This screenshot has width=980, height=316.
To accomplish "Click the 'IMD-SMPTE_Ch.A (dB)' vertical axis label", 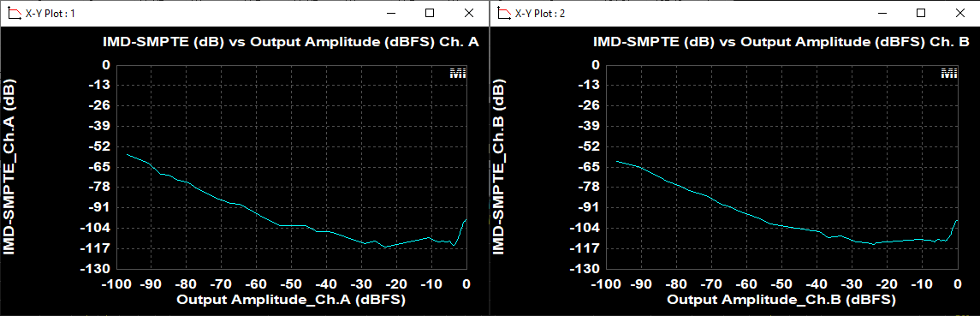I will [10, 166].
